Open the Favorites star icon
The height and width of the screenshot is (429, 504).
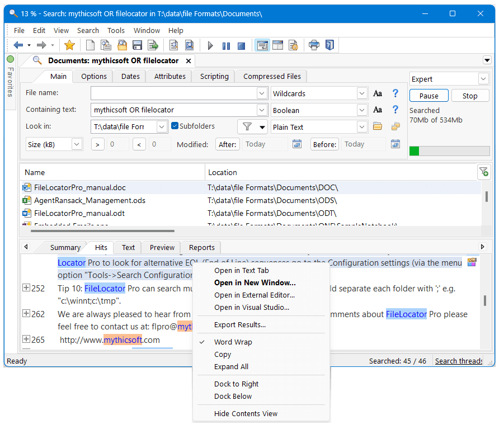click(69, 45)
